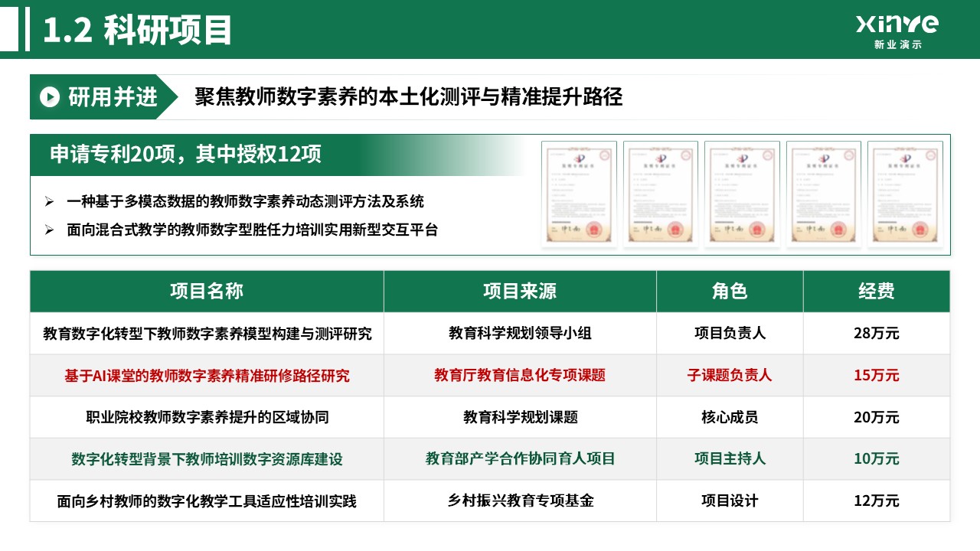This screenshot has width=980, height=551.
Task: Click the 项目来源 column header
Action: click(520, 291)
